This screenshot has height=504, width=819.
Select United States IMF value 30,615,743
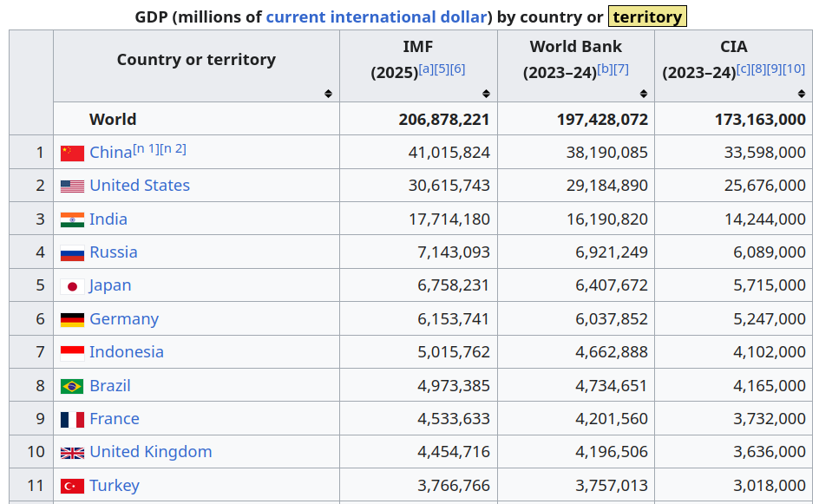449,186
